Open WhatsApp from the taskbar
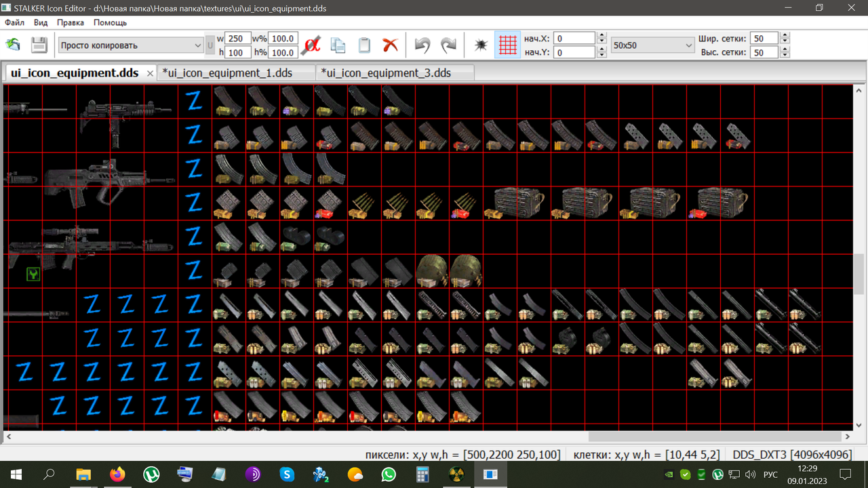 (389, 474)
